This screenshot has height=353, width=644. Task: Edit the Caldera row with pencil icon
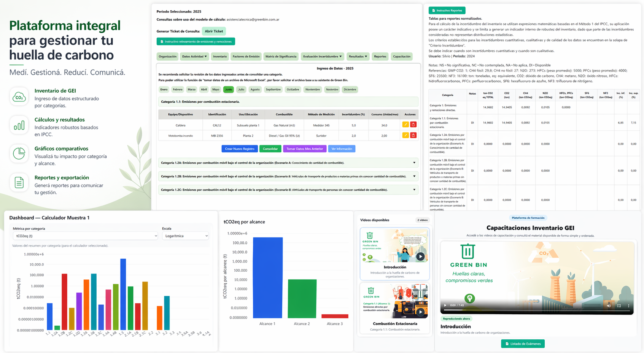pyautogui.click(x=405, y=125)
